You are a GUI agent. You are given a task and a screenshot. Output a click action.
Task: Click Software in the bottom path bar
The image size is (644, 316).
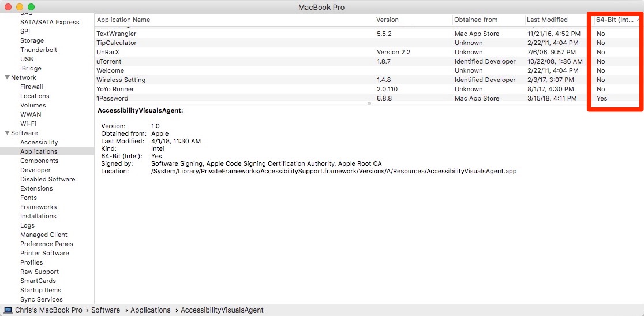click(106, 310)
